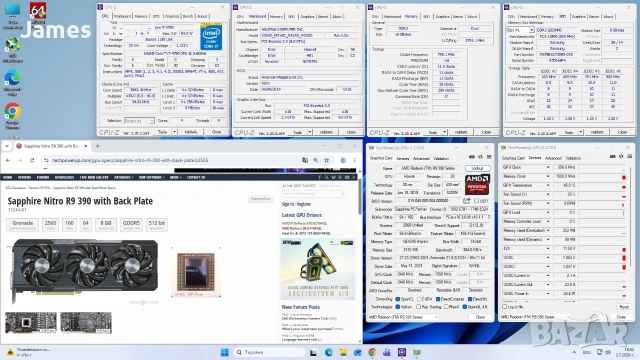Click the BIOS export share icon in GPU-Z
Viewport: 640px width, 360px height.
coord(467,201)
